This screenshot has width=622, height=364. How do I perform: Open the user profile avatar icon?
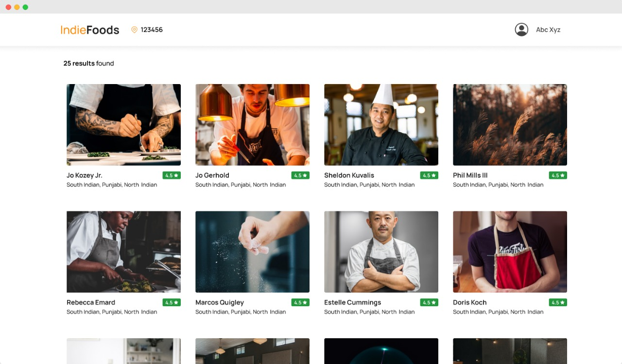pos(521,30)
